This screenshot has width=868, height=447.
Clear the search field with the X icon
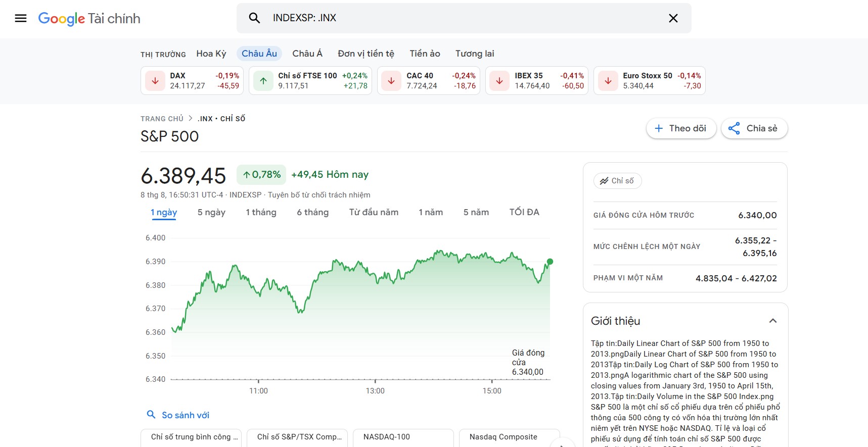tap(673, 18)
